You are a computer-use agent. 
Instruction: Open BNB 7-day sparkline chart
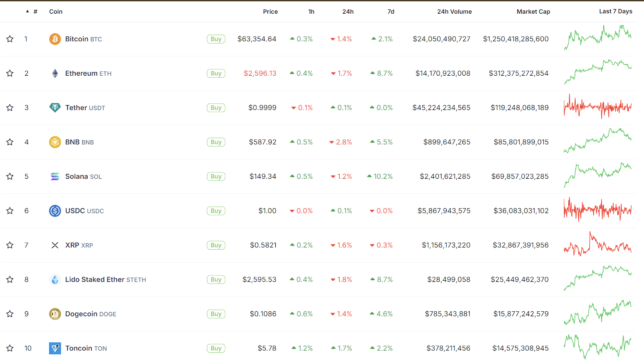tap(598, 141)
